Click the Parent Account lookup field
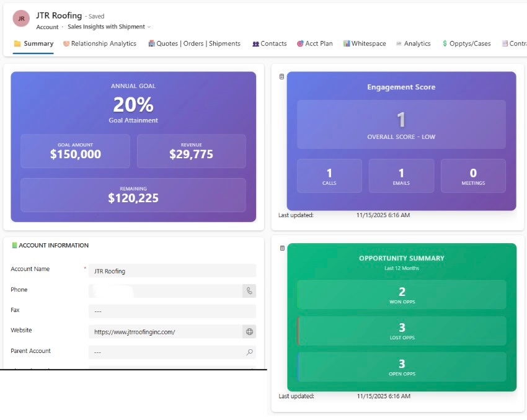Image resolution: width=527 pixels, height=420 pixels. (x=172, y=352)
